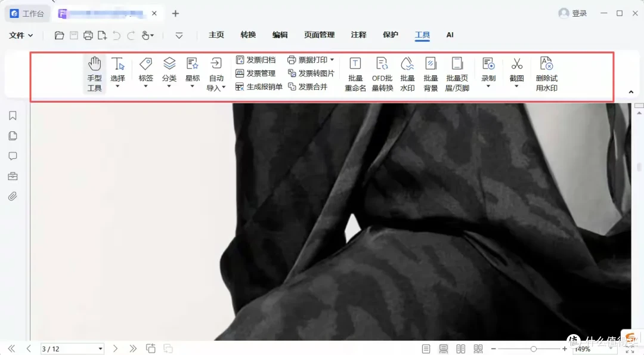The width and height of the screenshot is (644, 355).
Task: Select single page view mode
Action: tap(426, 349)
